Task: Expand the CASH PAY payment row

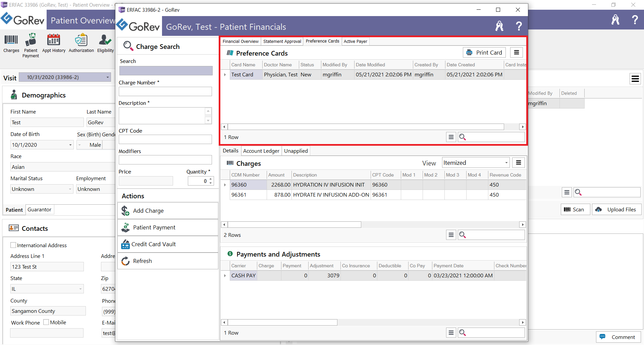Action: [x=225, y=276]
